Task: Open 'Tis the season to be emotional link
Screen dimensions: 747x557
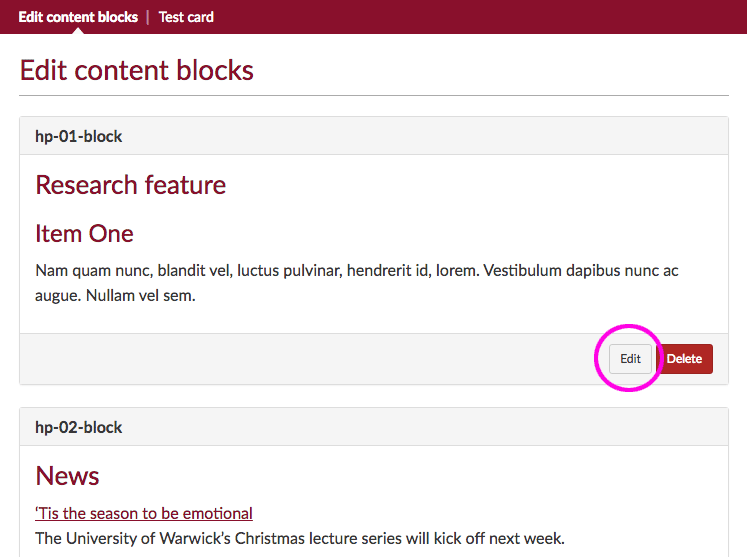Action: (x=144, y=513)
